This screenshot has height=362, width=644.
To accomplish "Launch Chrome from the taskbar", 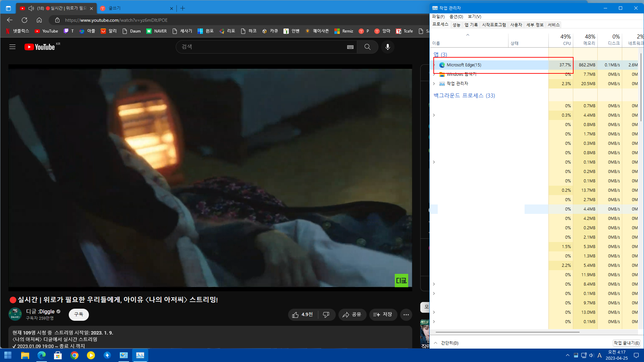I will tap(74, 355).
